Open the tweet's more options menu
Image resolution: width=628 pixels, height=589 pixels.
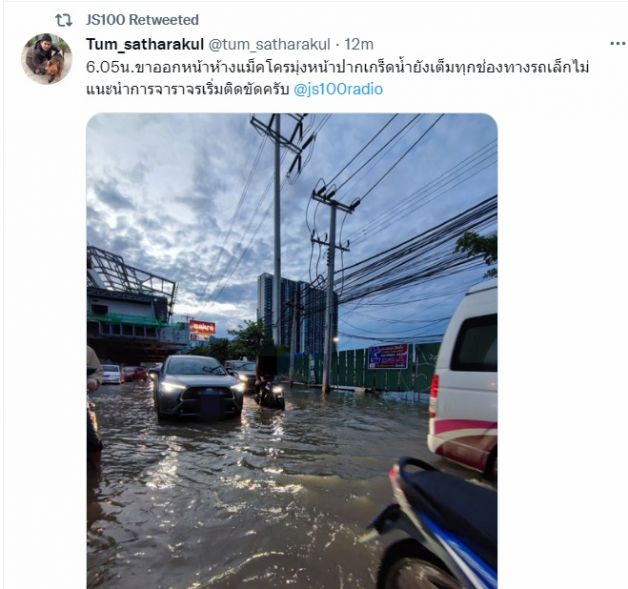617,43
